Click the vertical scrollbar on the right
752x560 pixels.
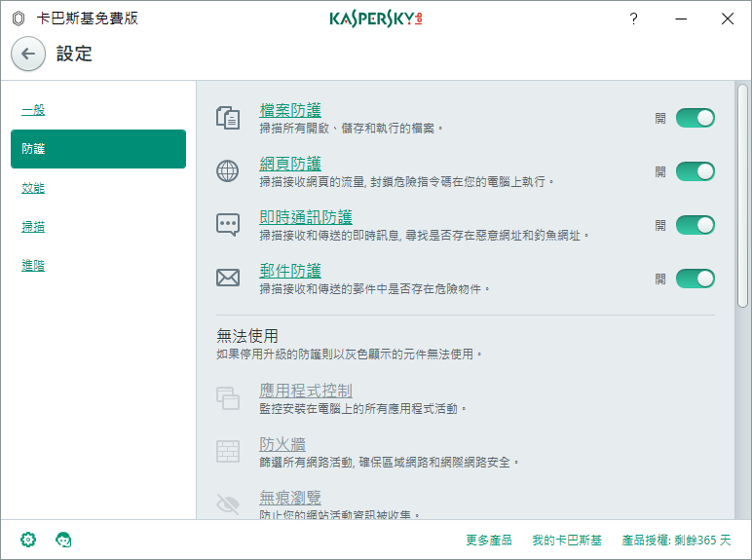click(742, 195)
